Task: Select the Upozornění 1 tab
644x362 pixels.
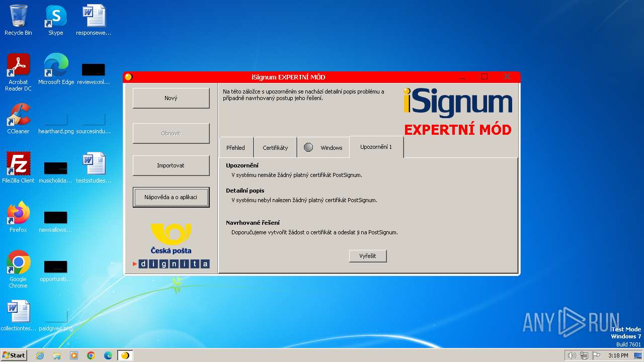Action: (x=376, y=147)
